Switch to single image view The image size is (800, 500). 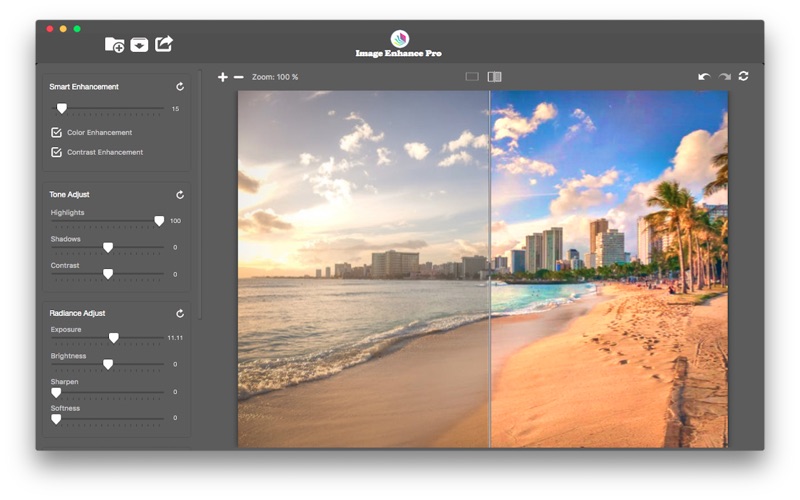[472, 77]
